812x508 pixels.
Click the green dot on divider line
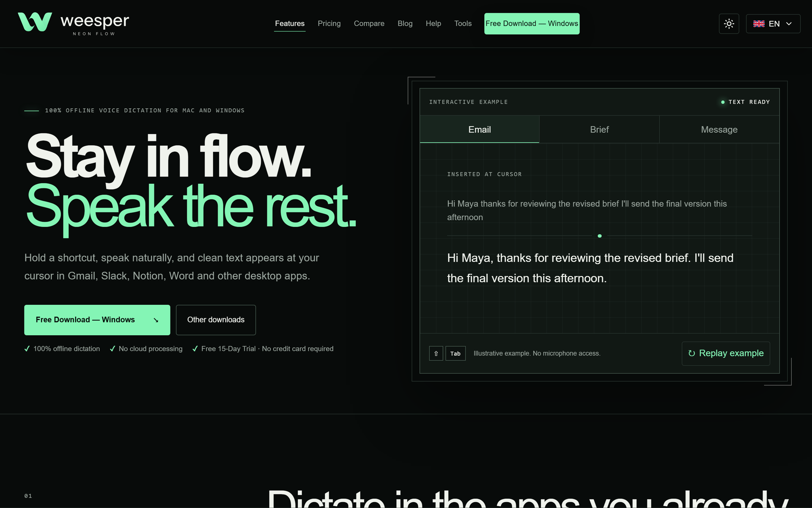click(x=599, y=236)
